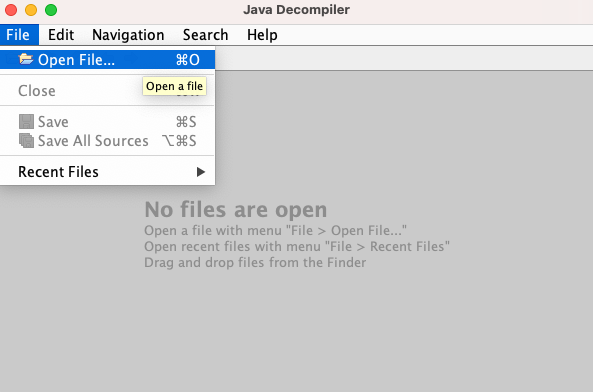Click the Java Decompiler title bar text

click(x=296, y=10)
